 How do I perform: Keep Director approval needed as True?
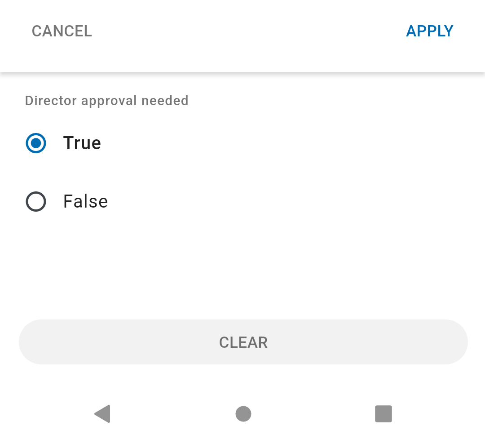[36, 143]
